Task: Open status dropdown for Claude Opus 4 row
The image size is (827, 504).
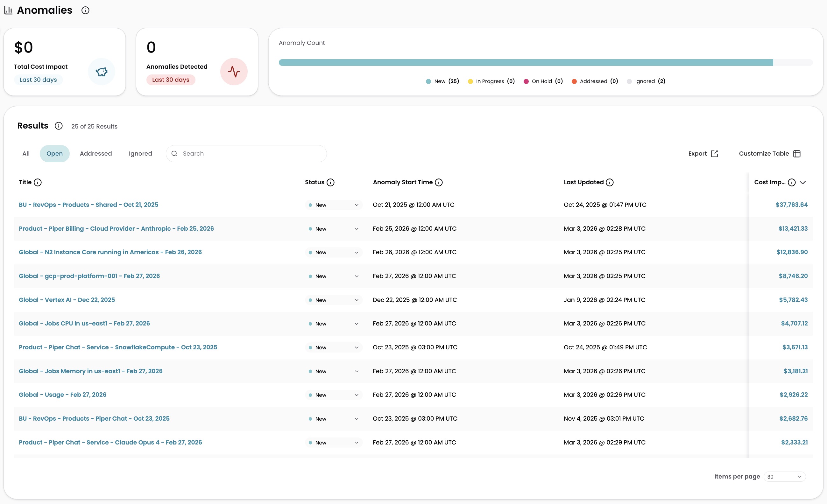Action: click(x=334, y=443)
